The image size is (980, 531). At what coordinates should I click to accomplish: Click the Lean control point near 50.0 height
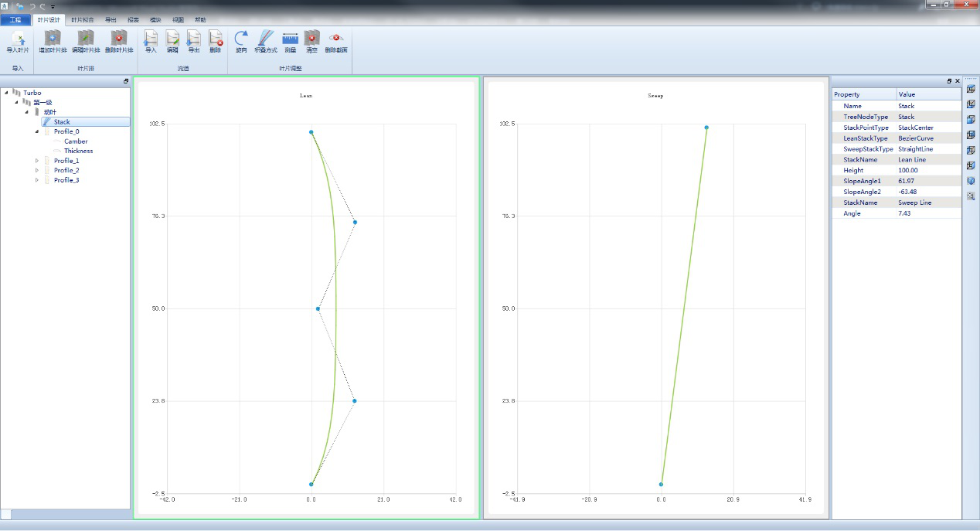(318, 308)
